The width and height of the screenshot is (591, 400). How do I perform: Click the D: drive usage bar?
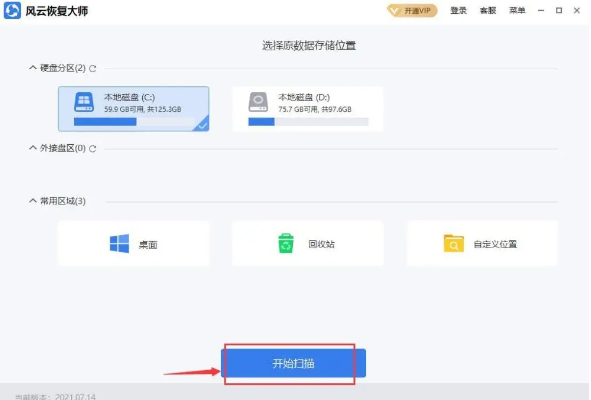pyautogui.click(x=308, y=122)
